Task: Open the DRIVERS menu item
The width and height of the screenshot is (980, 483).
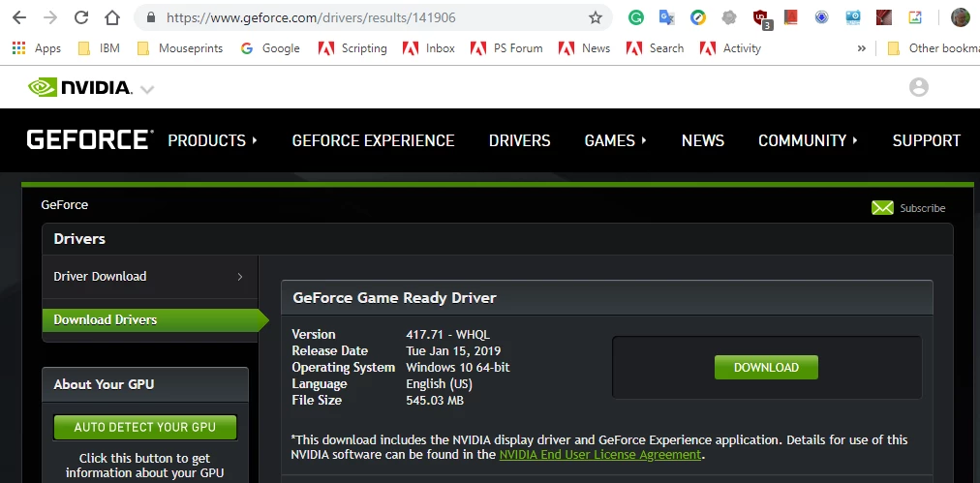Action: (519, 140)
